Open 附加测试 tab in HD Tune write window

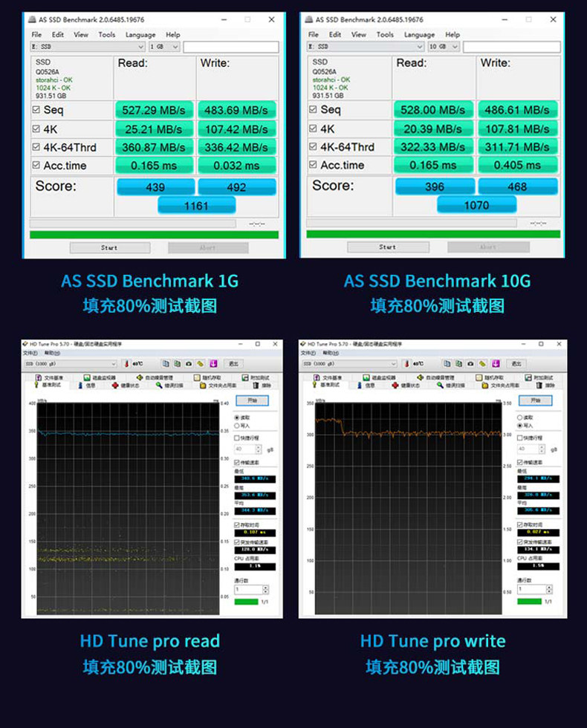(x=539, y=377)
